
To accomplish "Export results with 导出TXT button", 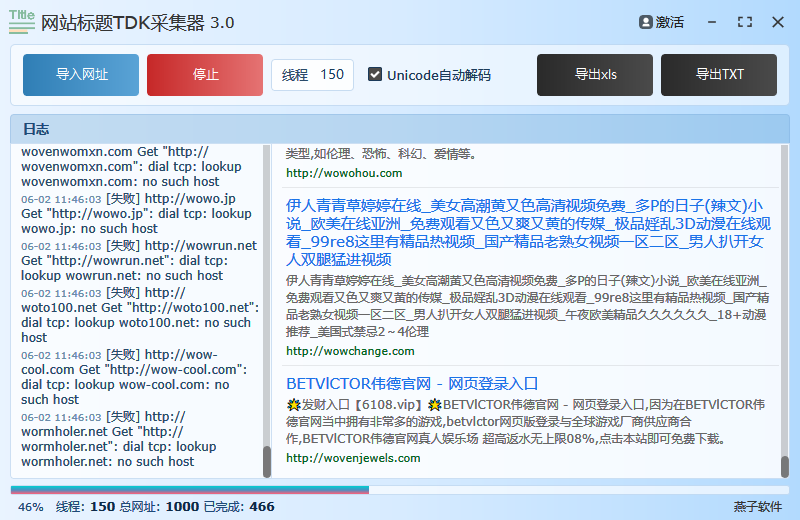I will [719, 75].
